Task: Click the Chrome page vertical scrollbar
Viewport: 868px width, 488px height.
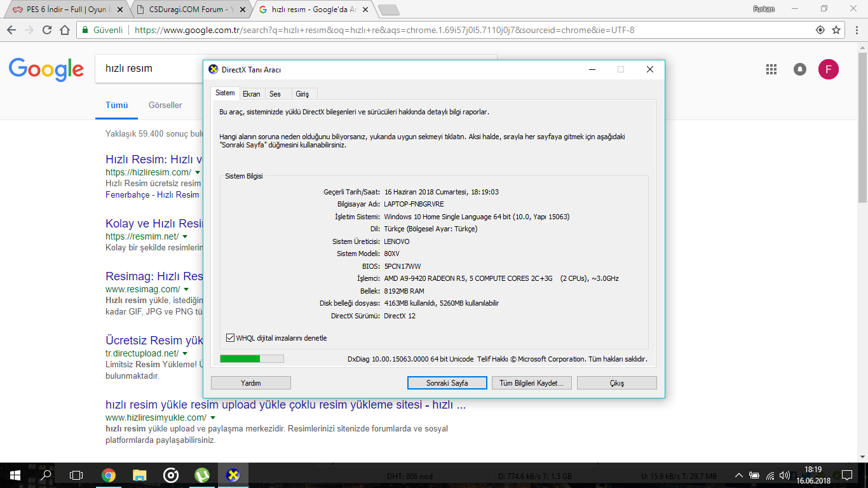Action: tap(862, 127)
